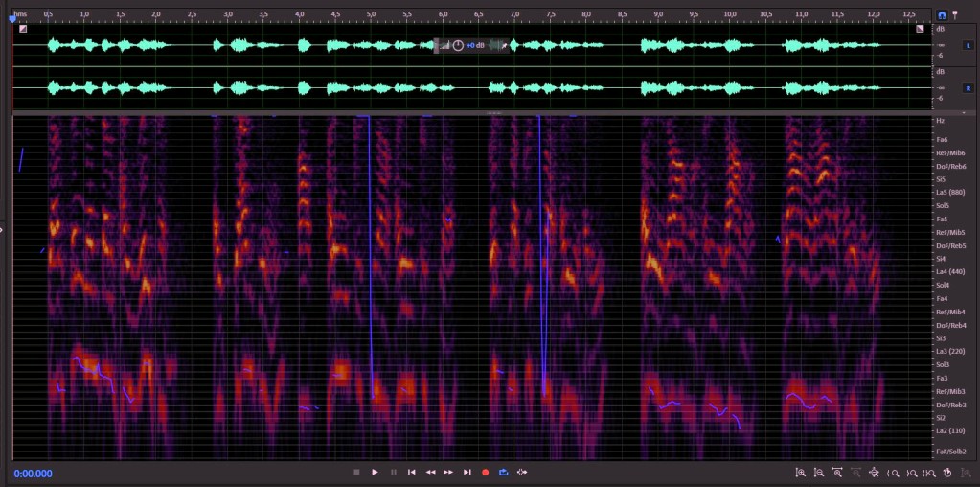
Task: Move playhead to previous marker
Action: pyautogui.click(x=412, y=472)
